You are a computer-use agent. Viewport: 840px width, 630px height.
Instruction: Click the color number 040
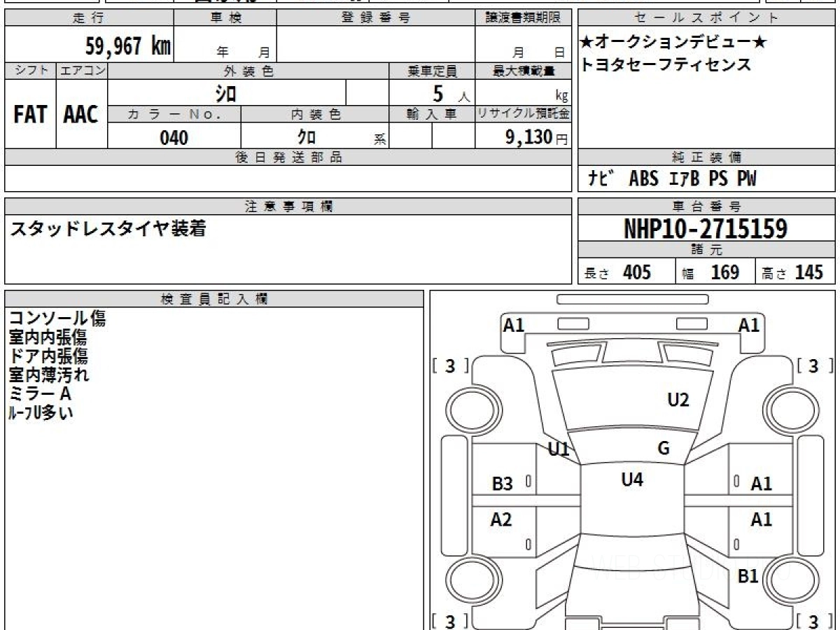(x=174, y=138)
